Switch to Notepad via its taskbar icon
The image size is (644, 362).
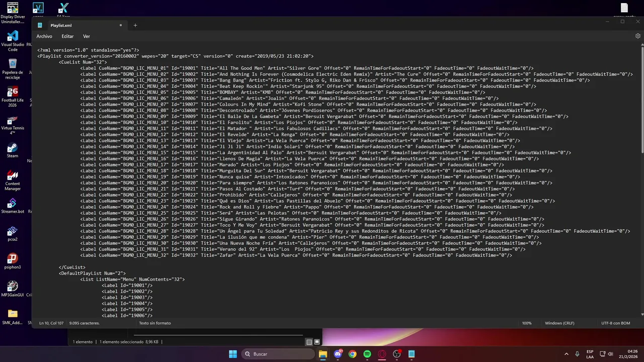tap(412, 354)
